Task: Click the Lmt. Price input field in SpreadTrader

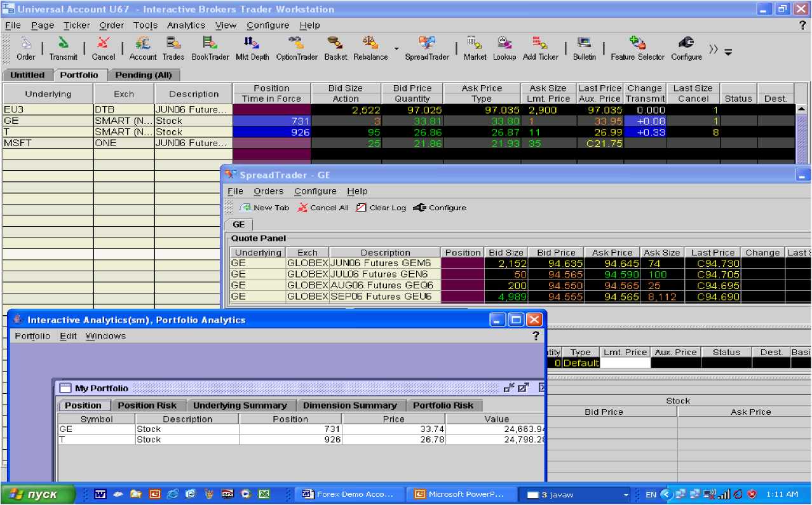Action: [x=625, y=363]
